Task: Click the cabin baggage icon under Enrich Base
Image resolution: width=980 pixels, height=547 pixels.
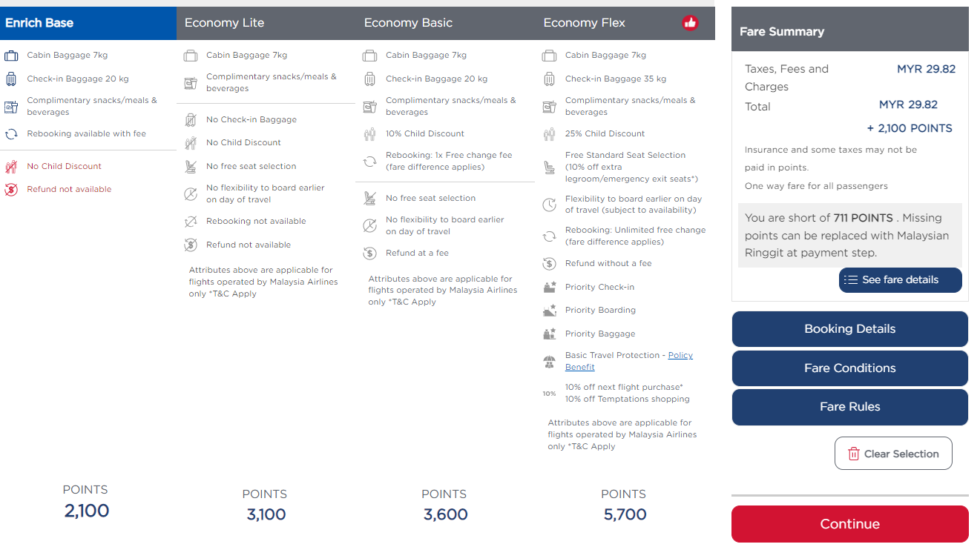Action: point(11,54)
